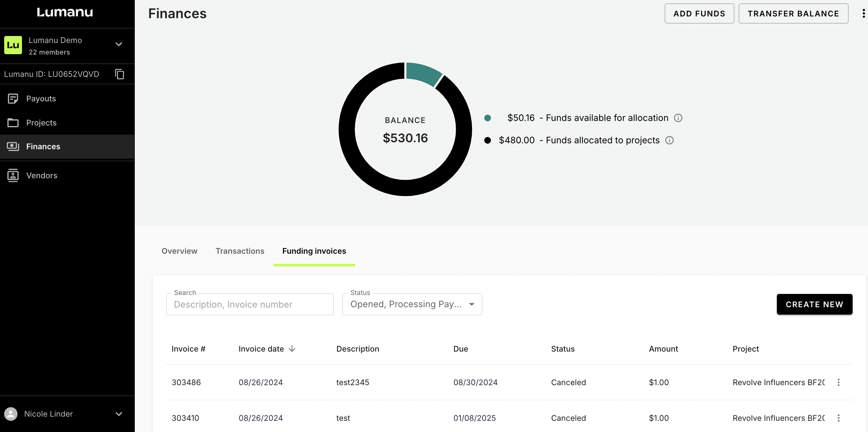
Task: Expand the Lumanu Demo workspace switcher
Action: pos(119,44)
